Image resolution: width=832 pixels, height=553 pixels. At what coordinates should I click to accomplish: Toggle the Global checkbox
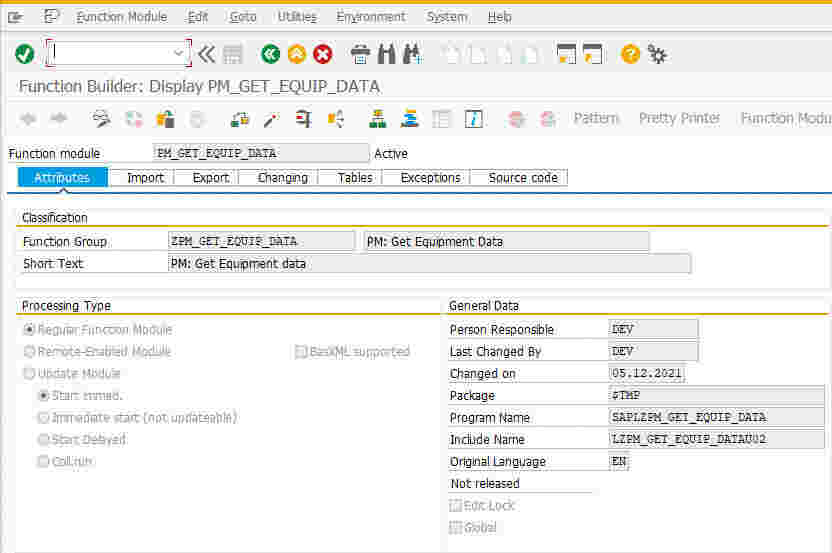pos(455,528)
